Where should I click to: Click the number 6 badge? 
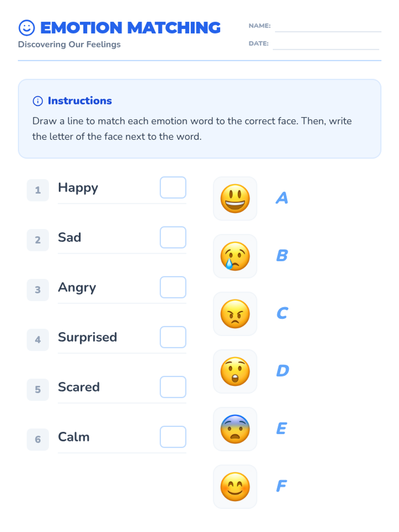38,440
